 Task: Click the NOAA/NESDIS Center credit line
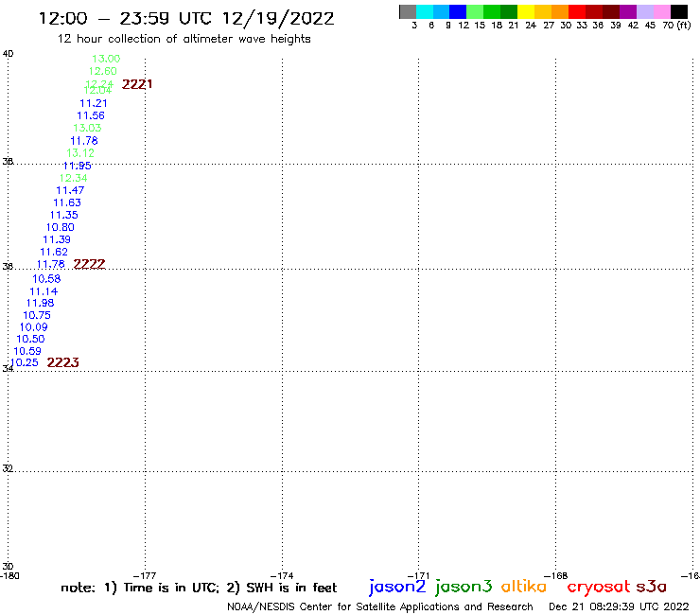coord(380,607)
